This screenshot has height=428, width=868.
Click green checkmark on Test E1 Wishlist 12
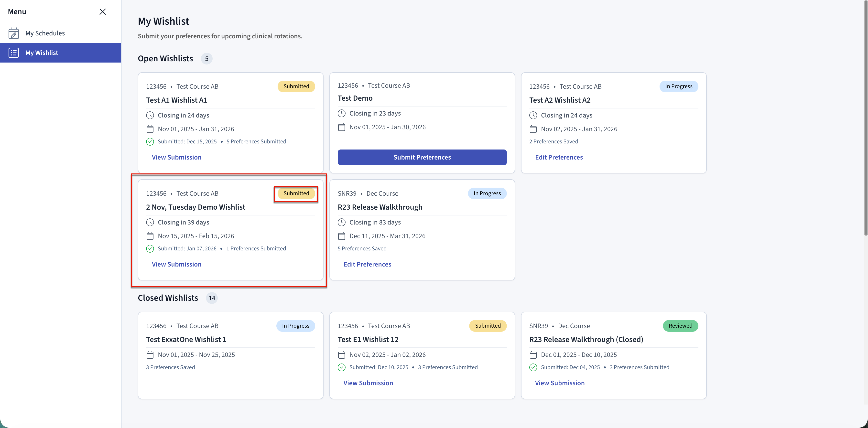341,367
